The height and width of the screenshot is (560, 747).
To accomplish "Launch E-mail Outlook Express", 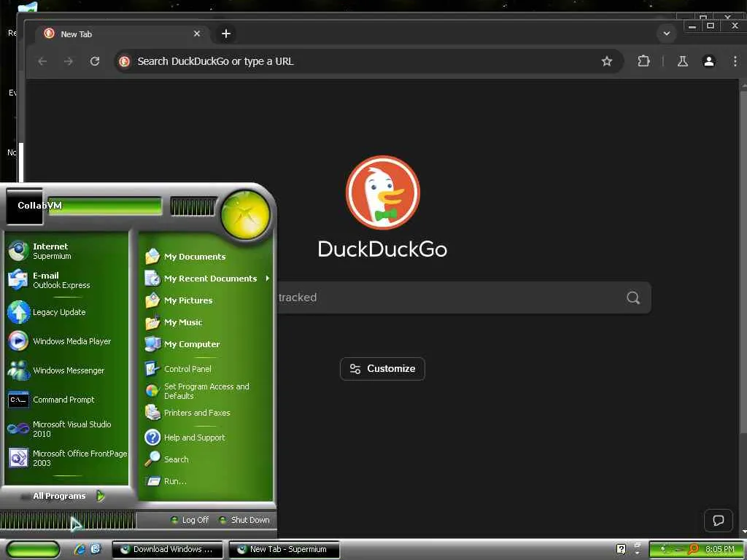I will [x=66, y=280].
